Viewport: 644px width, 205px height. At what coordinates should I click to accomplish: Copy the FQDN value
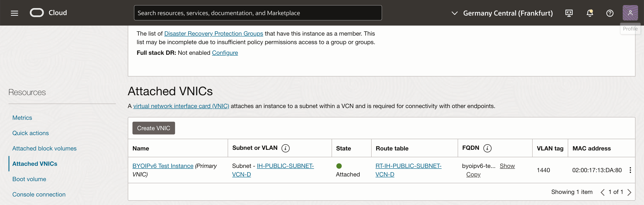(473, 175)
